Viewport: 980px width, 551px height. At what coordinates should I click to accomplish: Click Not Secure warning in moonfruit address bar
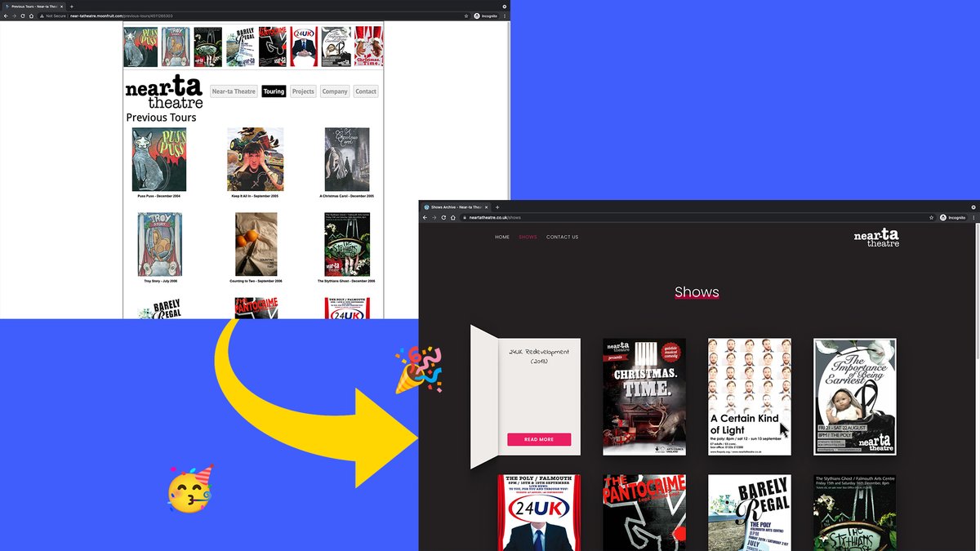[53, 16]
